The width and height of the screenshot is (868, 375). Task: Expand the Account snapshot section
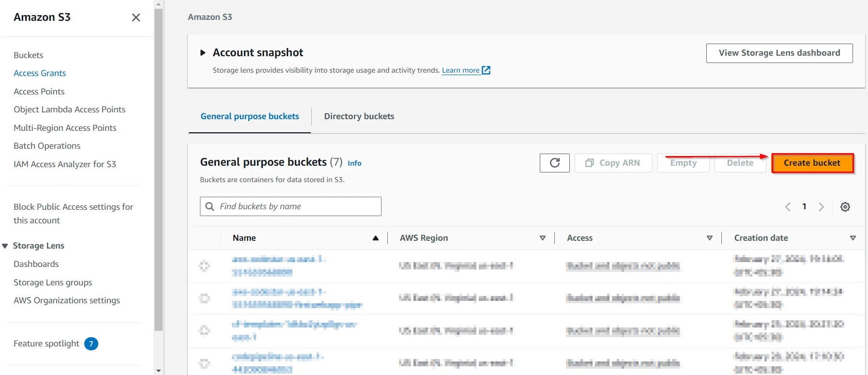(203, 53)
